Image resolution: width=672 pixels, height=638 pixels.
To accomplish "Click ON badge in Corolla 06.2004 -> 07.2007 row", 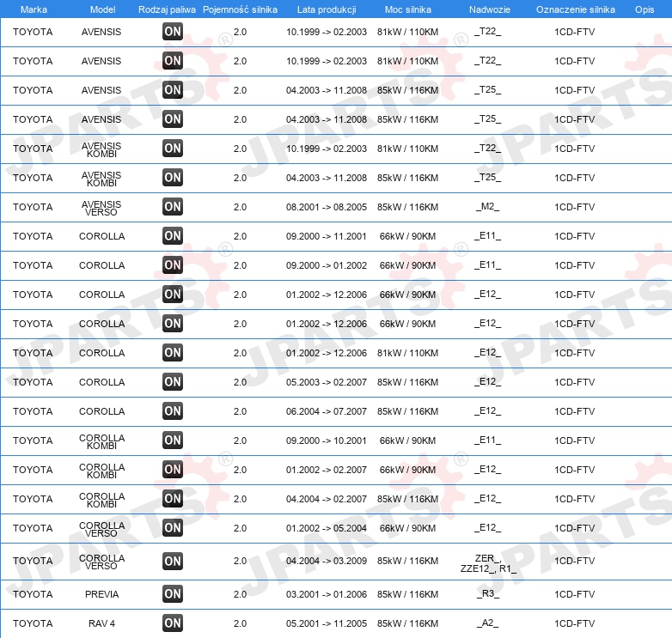I will point(173,411).
